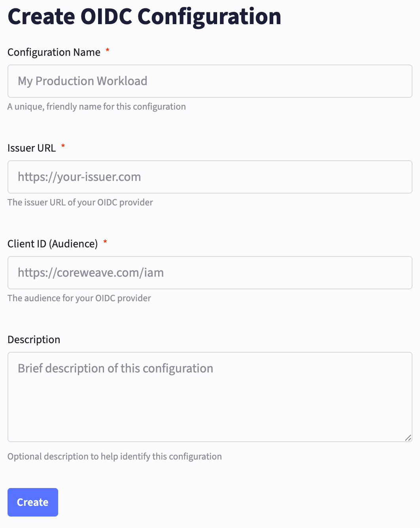Click the "Configuration Name" label text

[54, 52]
